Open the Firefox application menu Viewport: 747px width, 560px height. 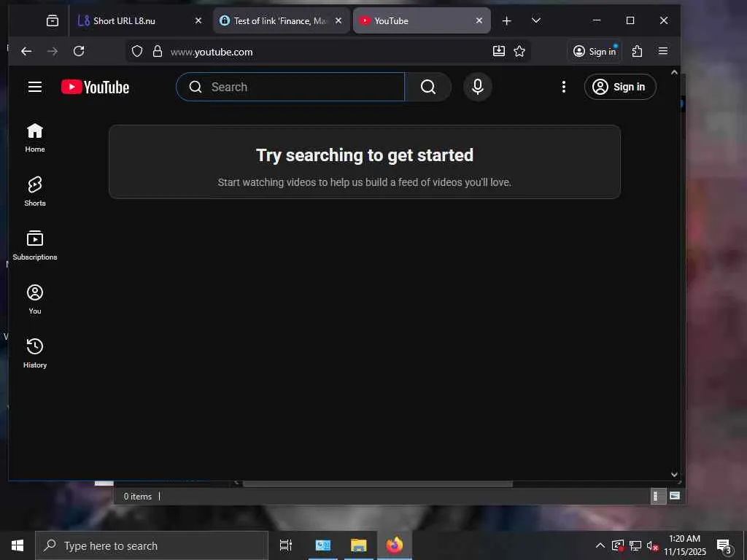(x=662, y=52)
